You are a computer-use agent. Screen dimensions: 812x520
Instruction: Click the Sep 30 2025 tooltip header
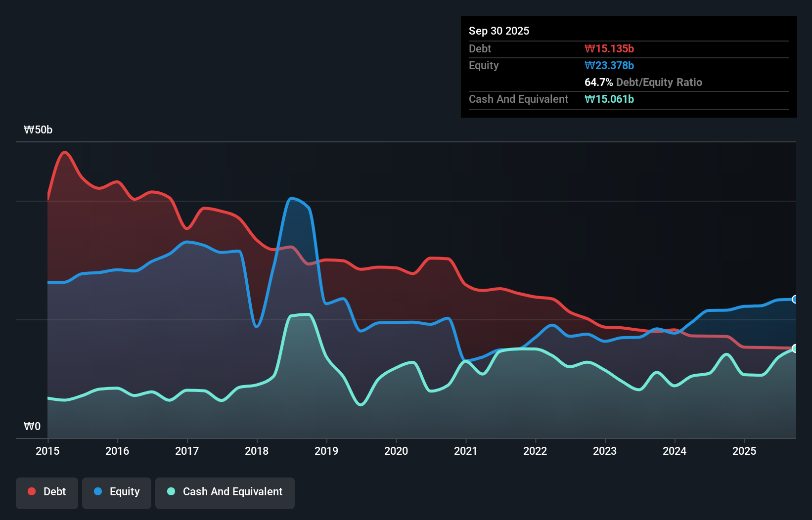pos(499,31)
